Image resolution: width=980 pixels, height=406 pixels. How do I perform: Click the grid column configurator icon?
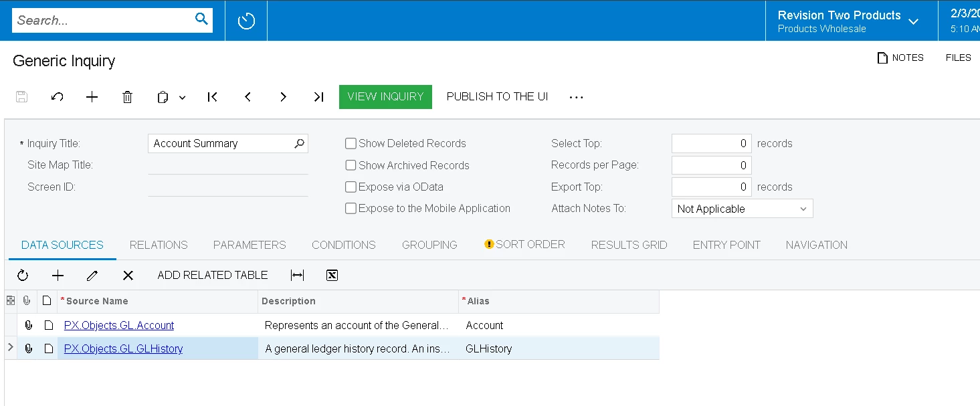pyautogui.click(x=11, y=301)
